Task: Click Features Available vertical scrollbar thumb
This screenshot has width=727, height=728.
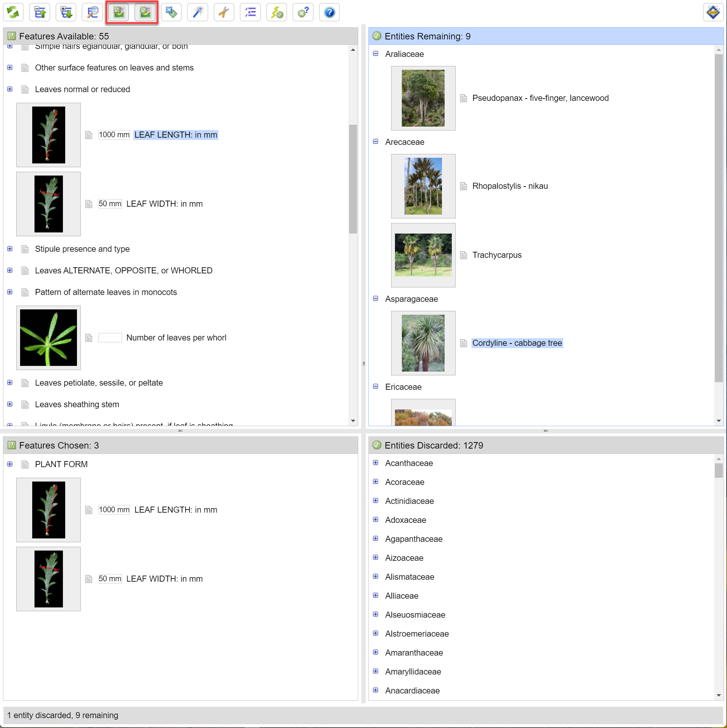Action: [353, 179]
